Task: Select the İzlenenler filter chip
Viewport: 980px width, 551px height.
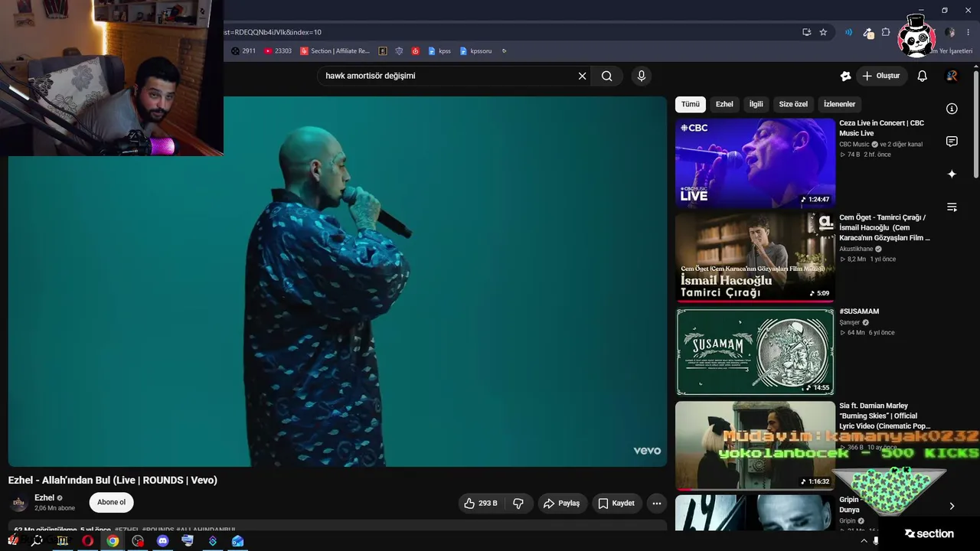Action: [839, 104]
